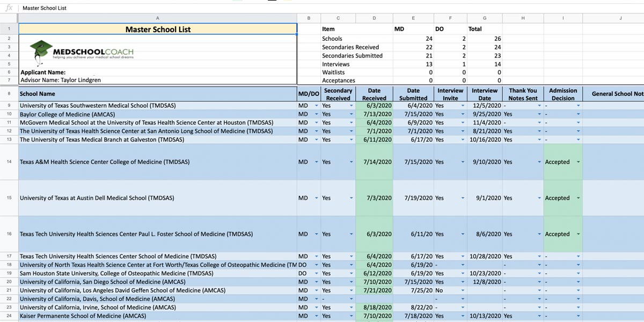Viewport: 644px width, 322px height.
Task: Open Thank You Notes dropdown for UT Southwestern row
Action: [x=539, y=106]
